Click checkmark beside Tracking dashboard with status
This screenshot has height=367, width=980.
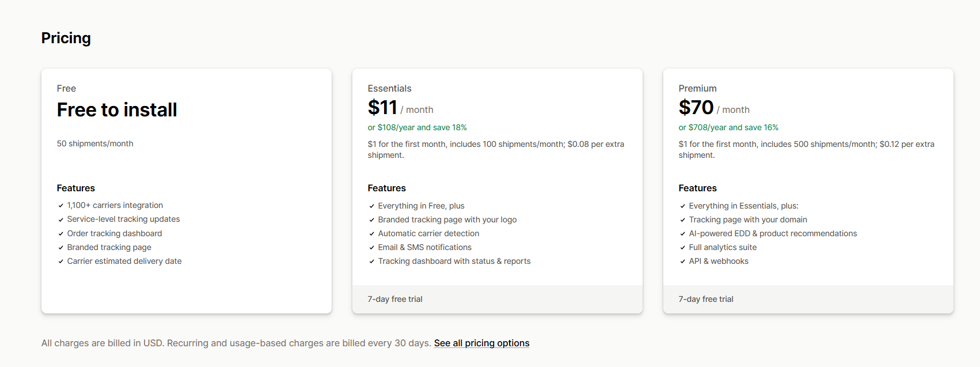pyautogui.click(x=371, y=262)
